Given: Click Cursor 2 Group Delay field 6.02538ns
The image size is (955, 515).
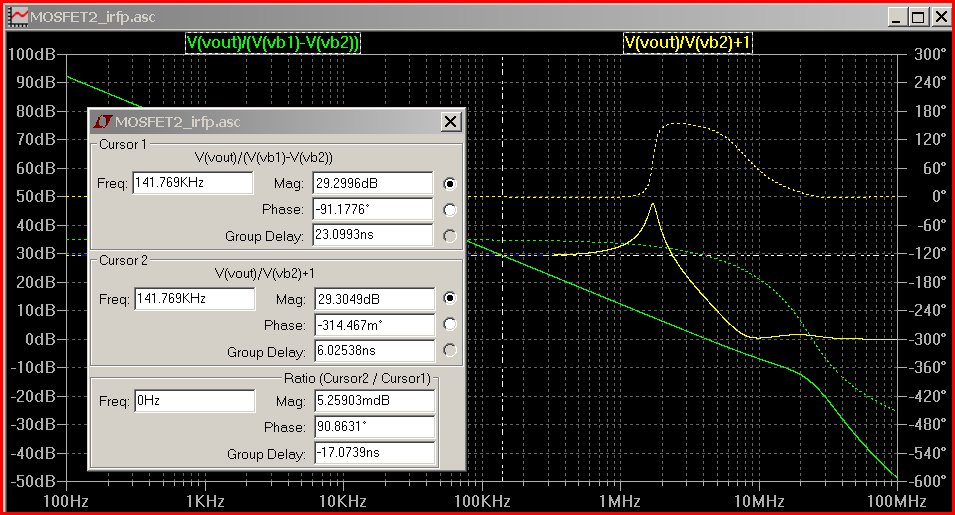Looking at the screenshot, I should pos(375,351).
